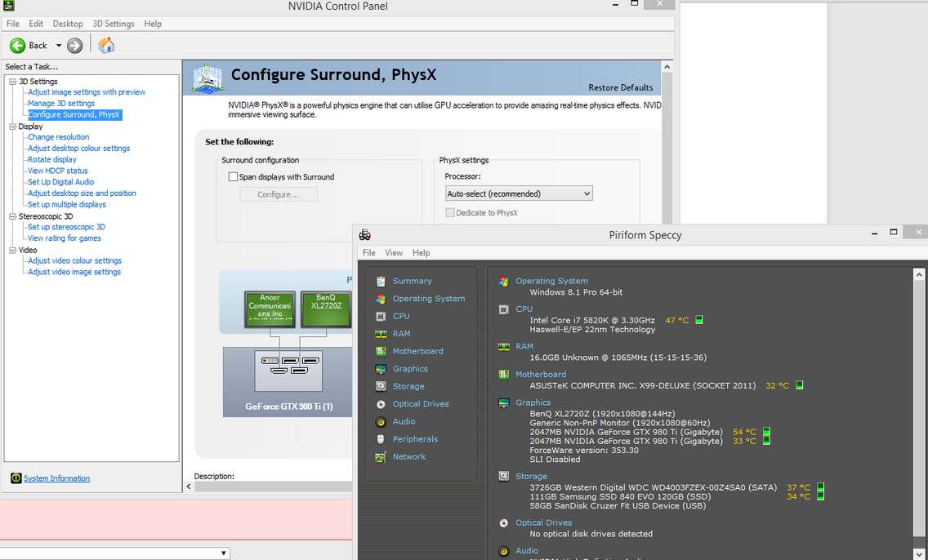Image resolution: width=928 pixels, height=560 pixels.
Task: Select Operating System icon in Speccy sidebar
Action: click(x=381, y=299)
